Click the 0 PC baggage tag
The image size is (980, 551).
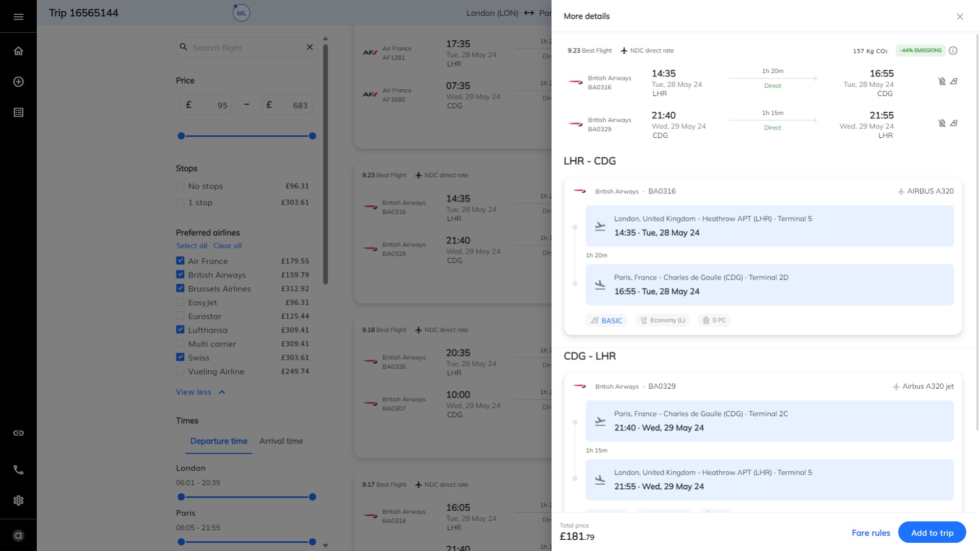coord(714,320)
